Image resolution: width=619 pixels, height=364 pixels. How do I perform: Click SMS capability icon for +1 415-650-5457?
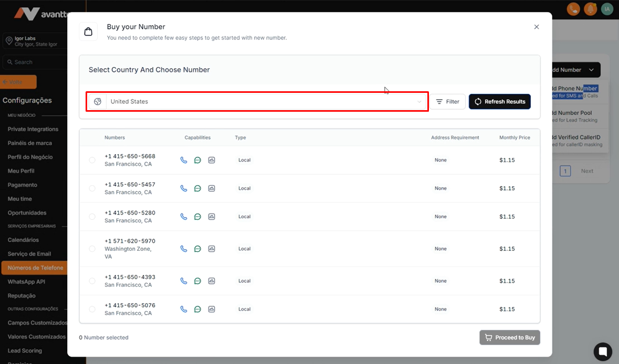pos(197,188)
